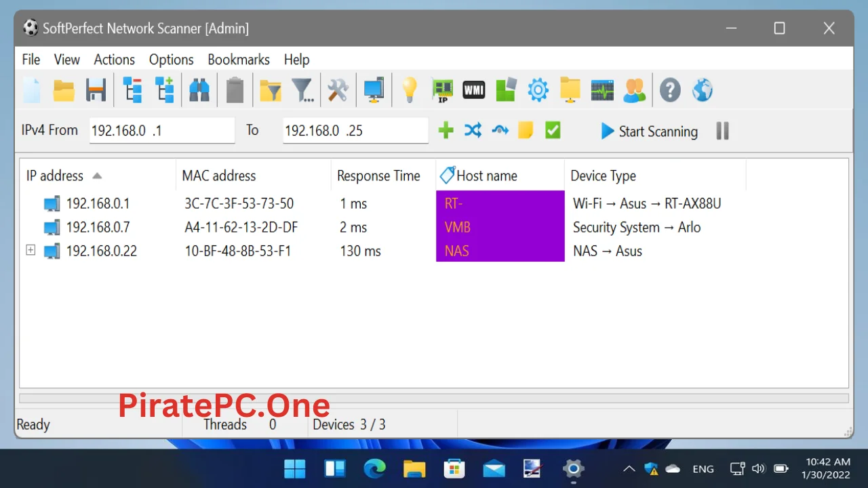This screenshot has width=868, height=488.
Task: Click MAC address 3C-7C-3F-53-73-50
Action: (239, 203)
